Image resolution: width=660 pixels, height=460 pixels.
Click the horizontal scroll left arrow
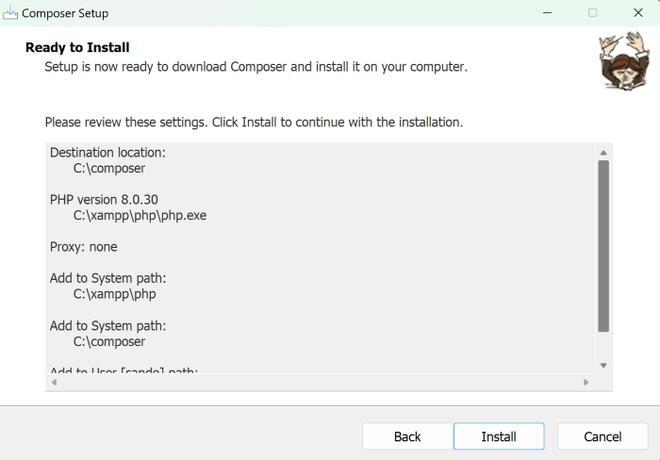(x=54, y=382)
